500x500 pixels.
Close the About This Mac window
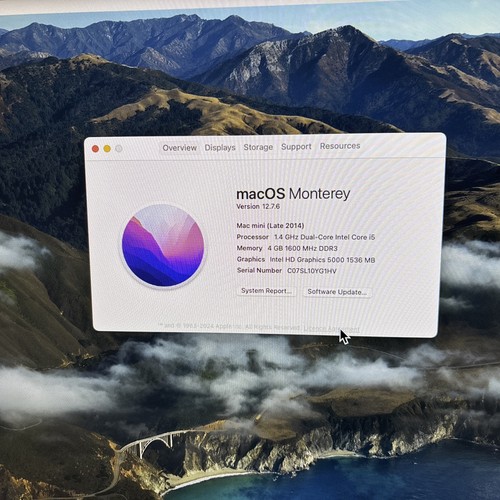95,149
